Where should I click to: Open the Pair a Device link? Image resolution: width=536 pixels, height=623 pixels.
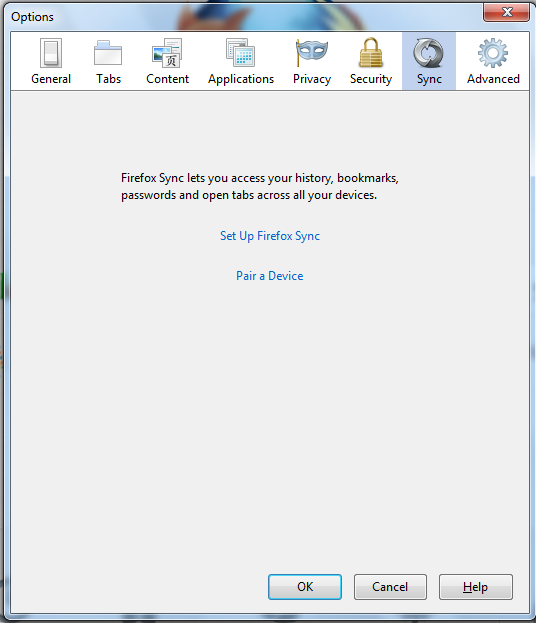[270, 276]
